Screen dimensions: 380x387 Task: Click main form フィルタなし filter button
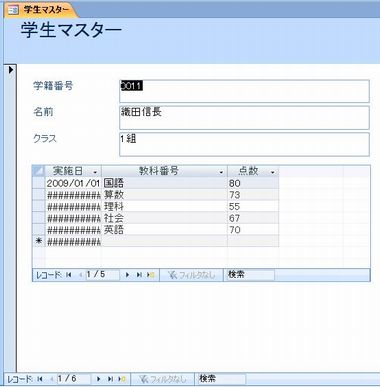pyautogui.click(x=163, y=379)
